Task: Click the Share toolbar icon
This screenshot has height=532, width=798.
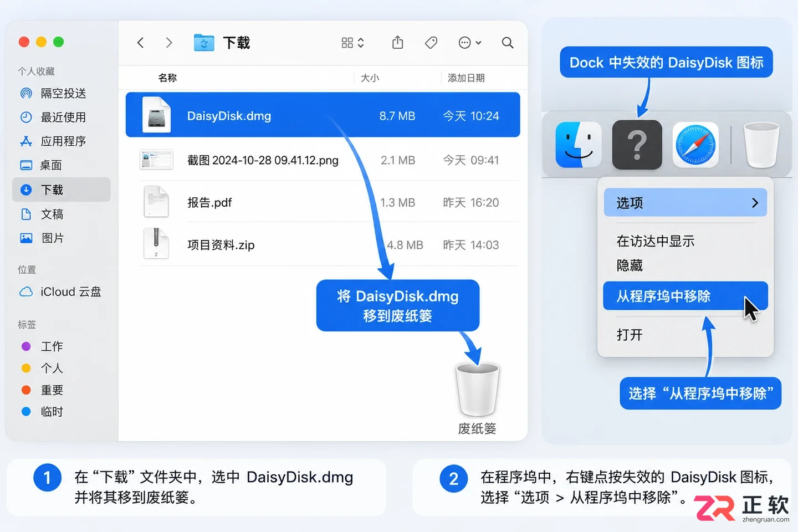Action: click(x=397, y=42)
